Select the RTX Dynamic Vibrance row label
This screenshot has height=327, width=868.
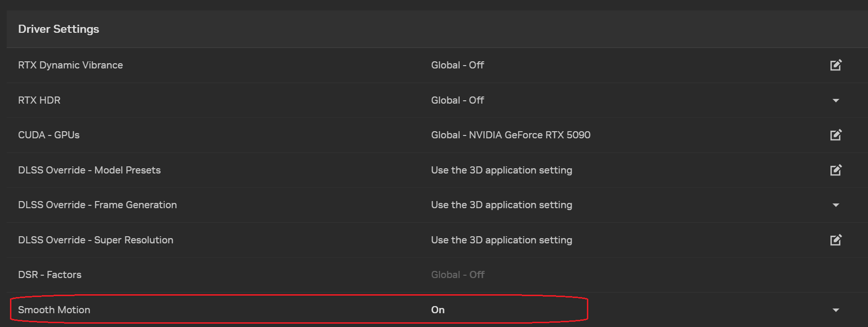click(70, 65)
